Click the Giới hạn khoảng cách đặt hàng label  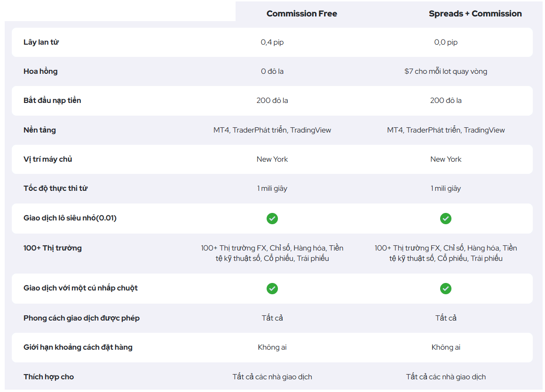(78, 347)
